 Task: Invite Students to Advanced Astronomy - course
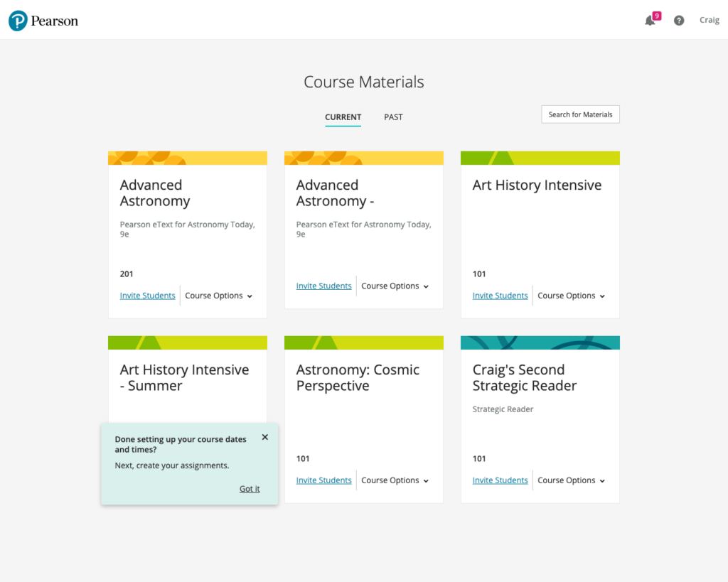(323, 286)
